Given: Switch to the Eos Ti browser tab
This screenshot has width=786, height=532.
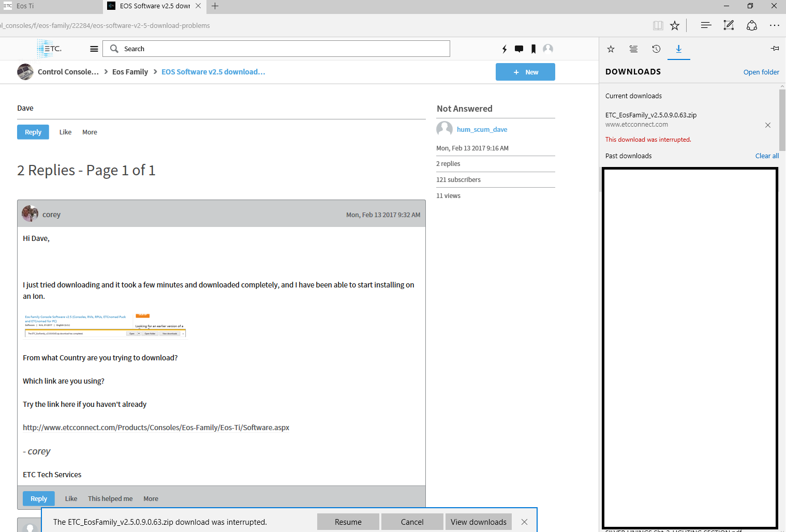Looking at the screenshot, I should pos(51,6).
